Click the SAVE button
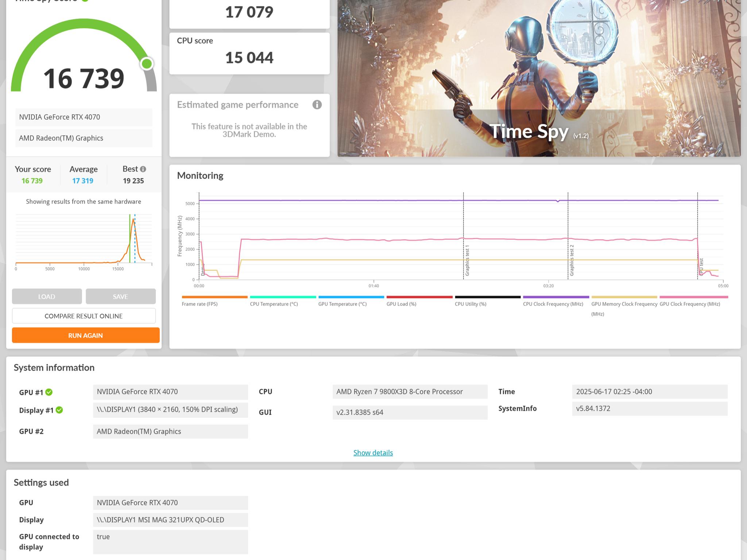Screen dimensions: 747x560 pyautogui.click(x=120, y=296)
